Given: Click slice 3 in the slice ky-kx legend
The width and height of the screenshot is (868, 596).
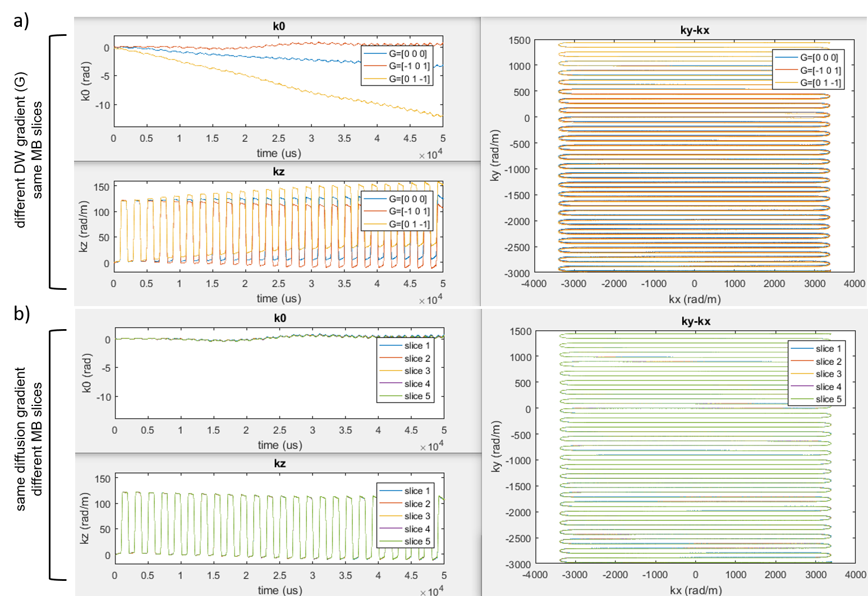Looking at the screenshot, I should [x=828, y=374].
